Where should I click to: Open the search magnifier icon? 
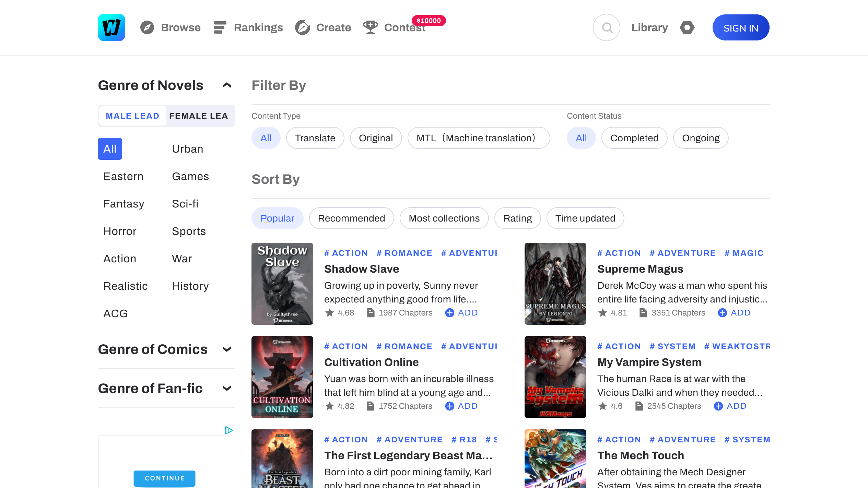[606, 27]
